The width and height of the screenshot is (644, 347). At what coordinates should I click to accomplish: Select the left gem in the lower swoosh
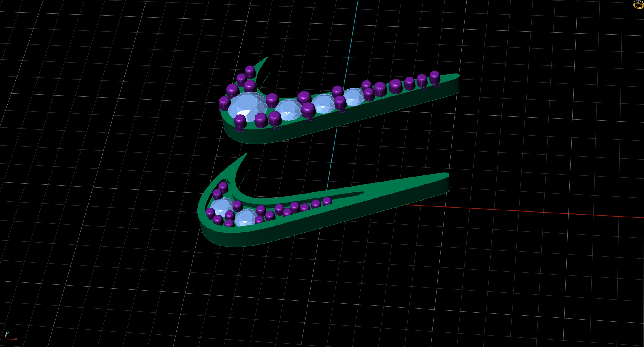coord(222,207)
